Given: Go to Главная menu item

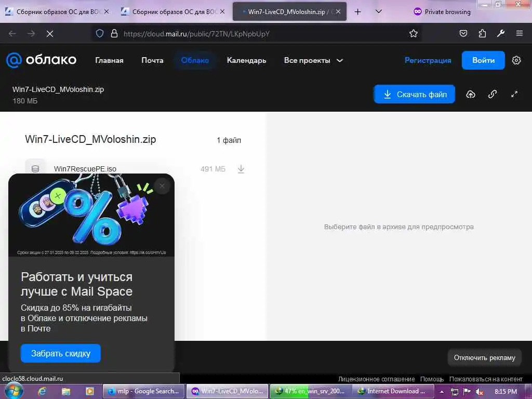Looking at the screenshot, I should click(109, 60).
